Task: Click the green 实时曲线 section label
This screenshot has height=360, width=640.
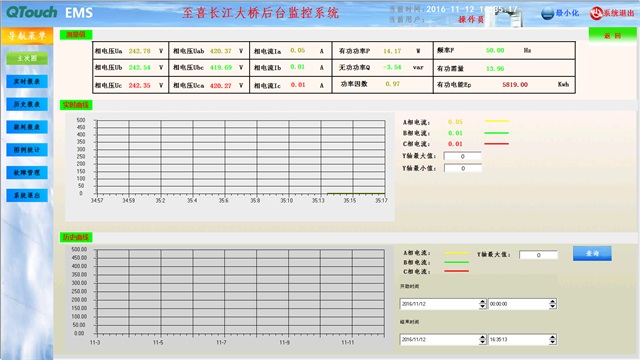Action: coord(76,105)
